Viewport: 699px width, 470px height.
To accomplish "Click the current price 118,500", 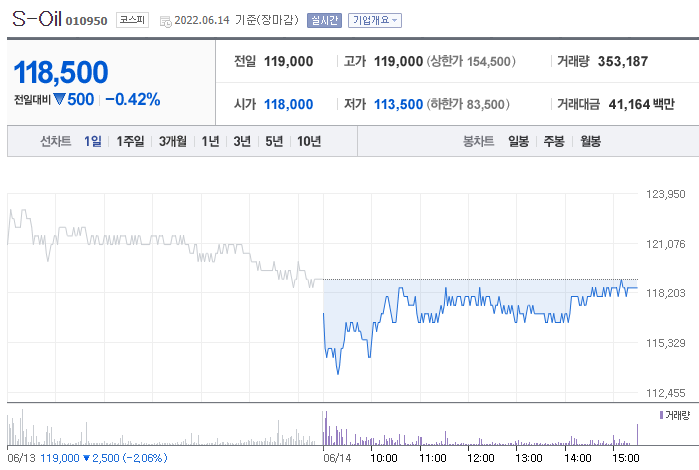I will 61,72.
